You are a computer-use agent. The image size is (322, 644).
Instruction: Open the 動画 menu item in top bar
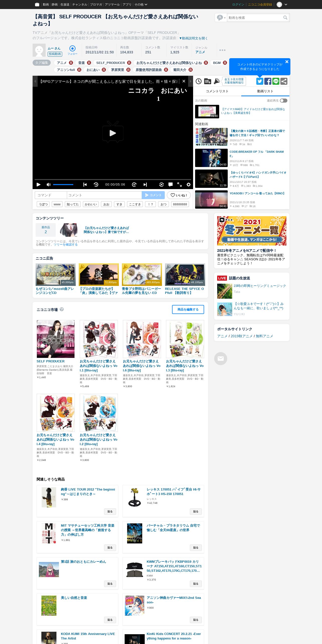[x=46, y=5]
